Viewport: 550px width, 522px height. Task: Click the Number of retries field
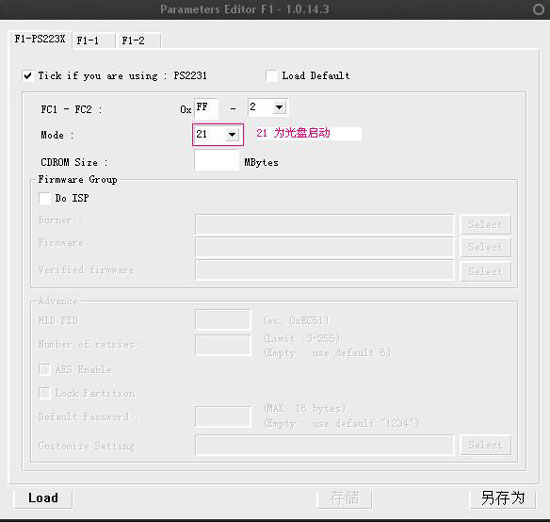point(223,345)
